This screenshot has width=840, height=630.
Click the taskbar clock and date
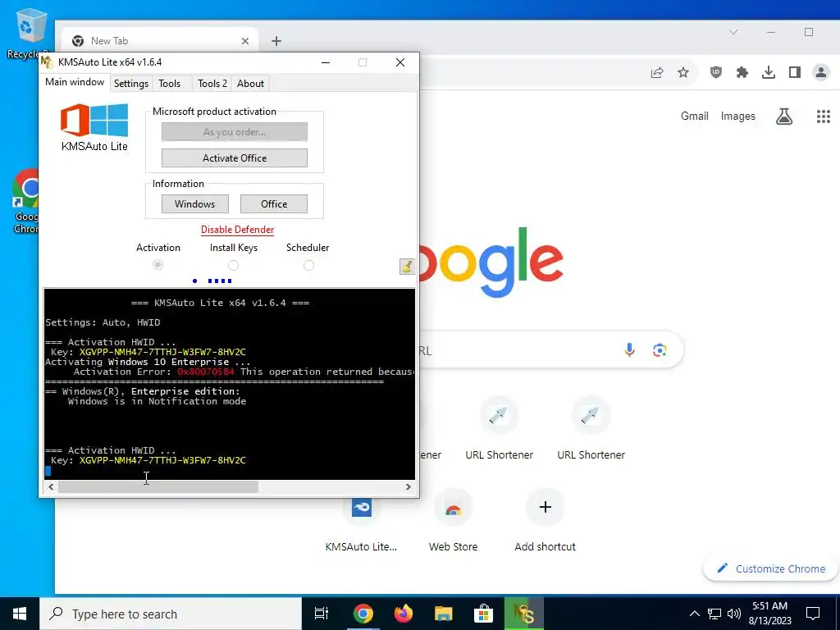[x=769, y=614]
